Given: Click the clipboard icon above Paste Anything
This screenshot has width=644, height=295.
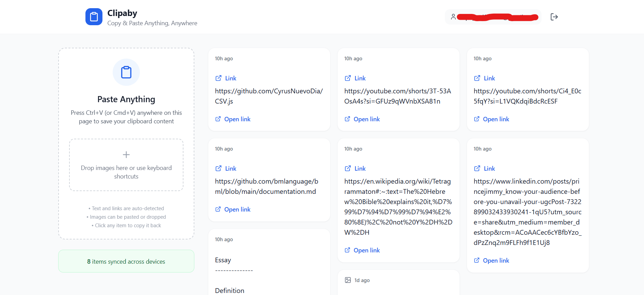Looking at the screenshot, I should 126,72.
